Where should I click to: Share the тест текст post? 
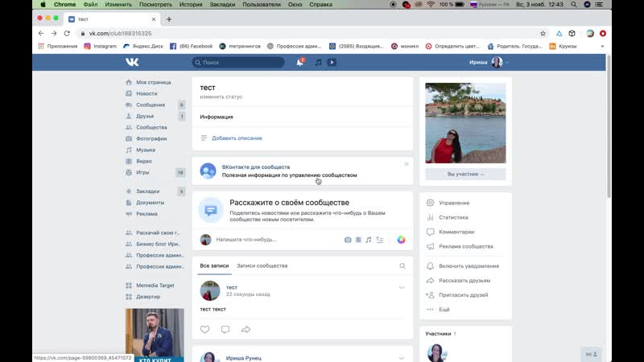pyautogui.click(x=246, y=329)
